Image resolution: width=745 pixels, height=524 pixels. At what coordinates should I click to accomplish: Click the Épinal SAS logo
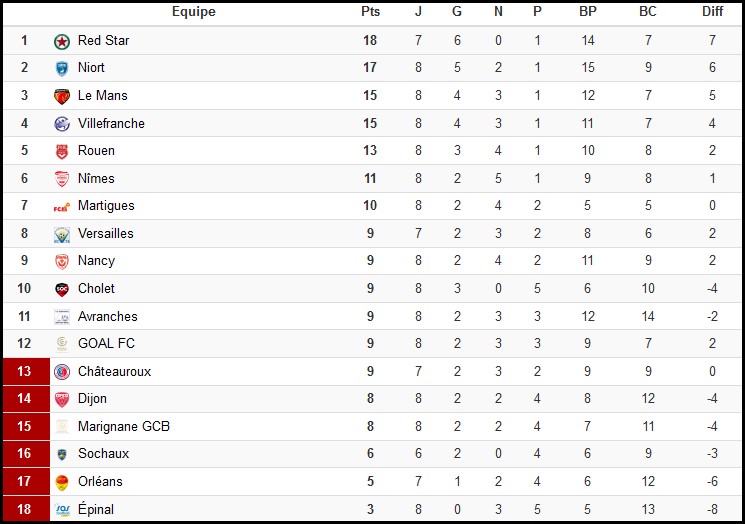[x=62, y=510]
